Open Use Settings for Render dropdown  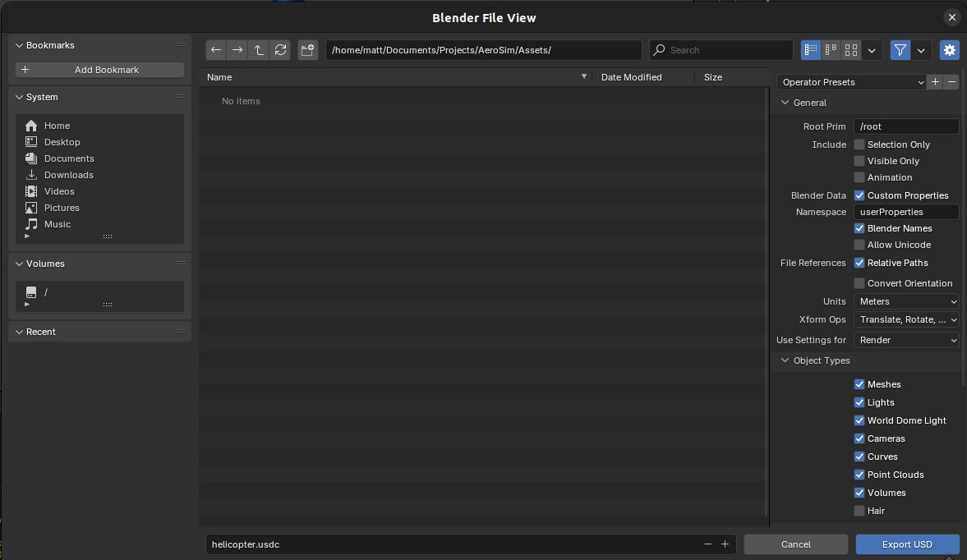pos(906,340)
